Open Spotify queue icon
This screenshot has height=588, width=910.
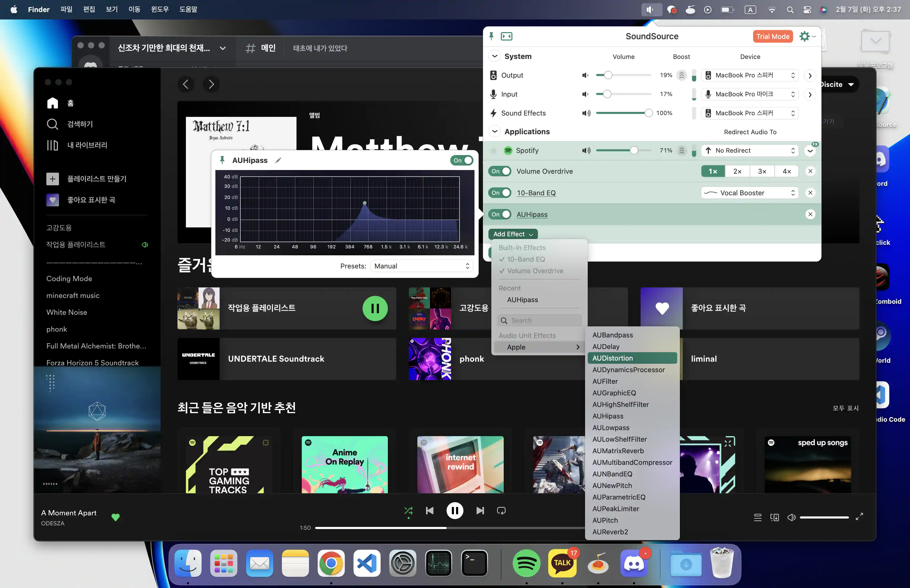758,517
